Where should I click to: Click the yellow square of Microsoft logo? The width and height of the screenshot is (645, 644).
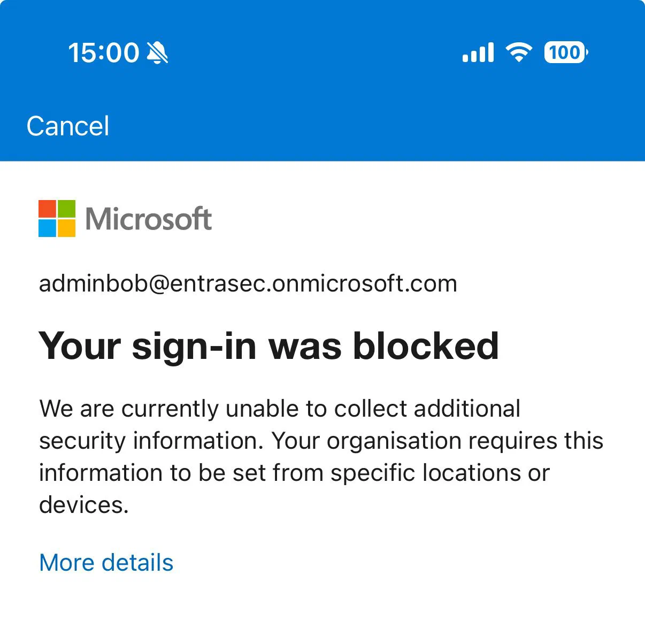pyautogui.click(x=67, y=228)
